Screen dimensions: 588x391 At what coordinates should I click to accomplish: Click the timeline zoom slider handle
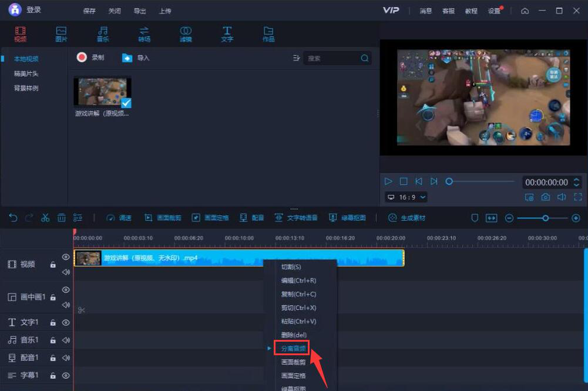(x=546, y=218)
